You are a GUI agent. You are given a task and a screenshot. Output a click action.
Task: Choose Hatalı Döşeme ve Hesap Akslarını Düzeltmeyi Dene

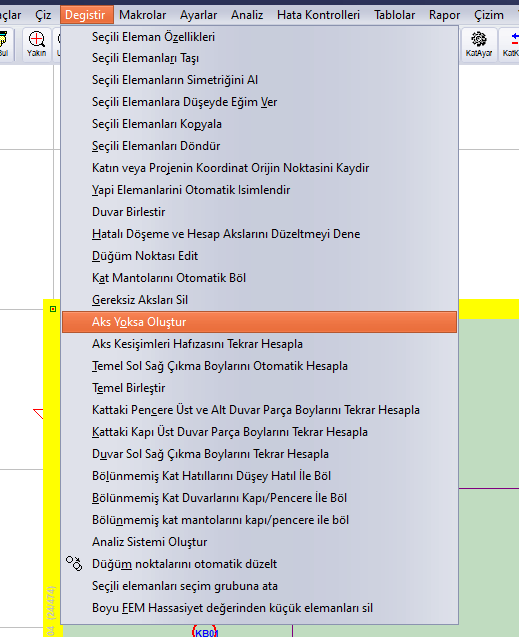point(260,234)
